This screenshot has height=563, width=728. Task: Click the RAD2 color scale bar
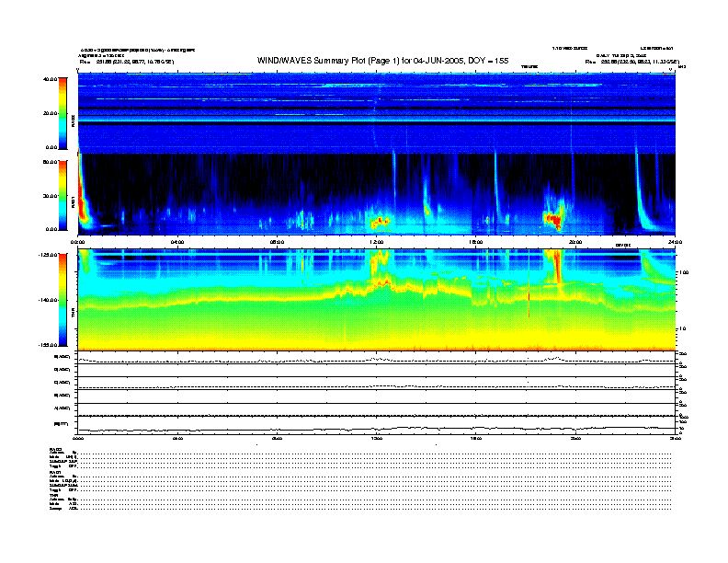(x=63, y=113)
